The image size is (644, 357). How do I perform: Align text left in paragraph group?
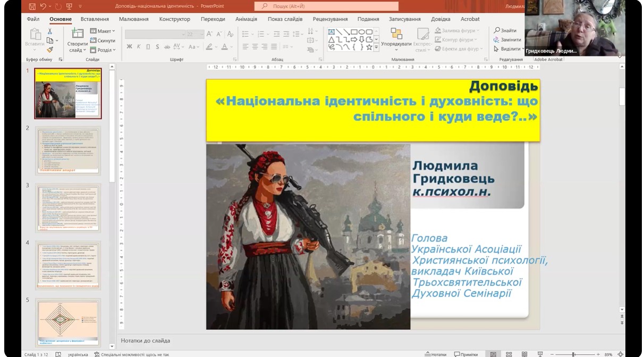245,47
